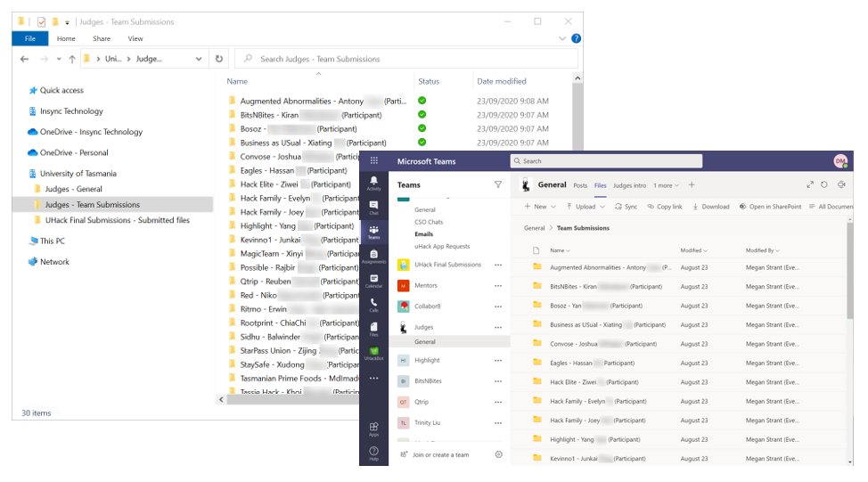
Task: Open the Teams app launcher grid
Action: coord(373,161)
